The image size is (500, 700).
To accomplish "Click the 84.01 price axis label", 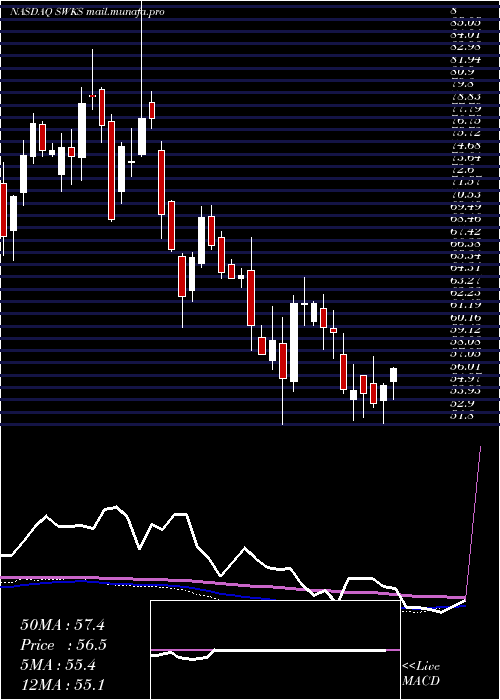I will pyautogui.click(x=465, y=34).
